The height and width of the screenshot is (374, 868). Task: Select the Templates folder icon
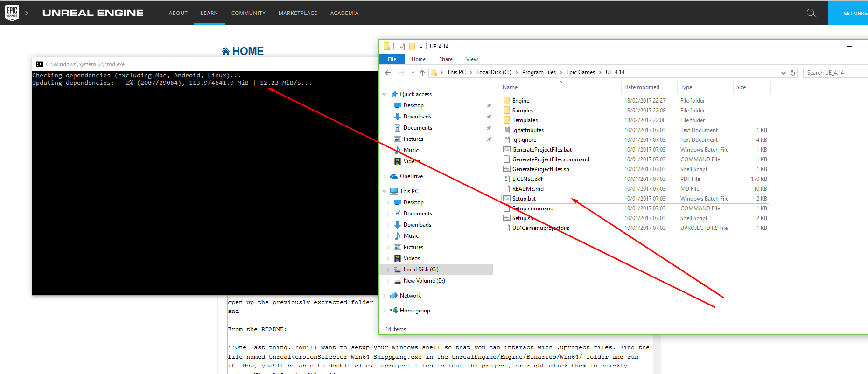(507, 120)
